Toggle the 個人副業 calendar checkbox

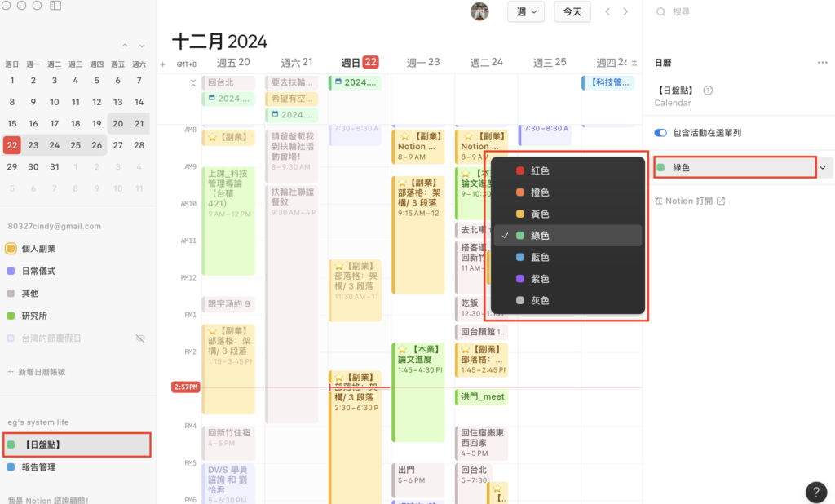coord(11,249)
